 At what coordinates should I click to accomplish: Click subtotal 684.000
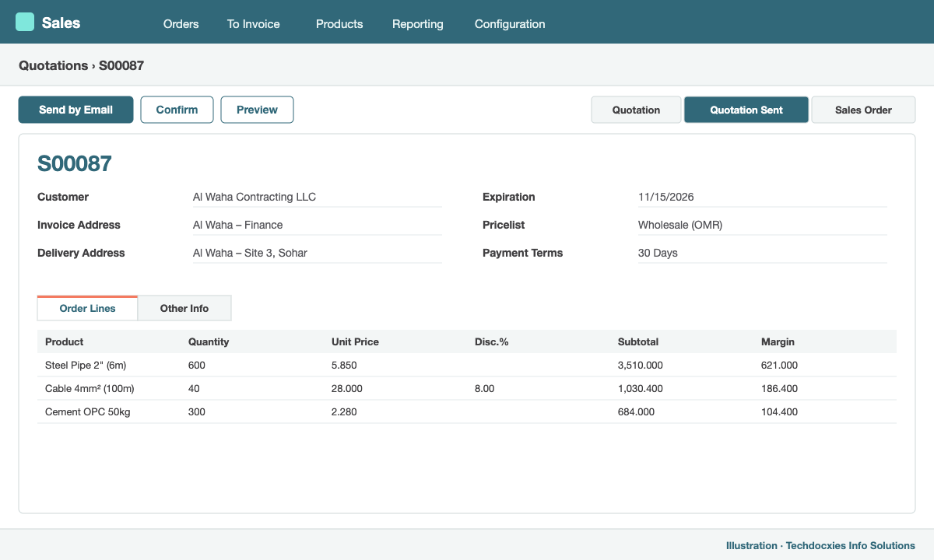pyautogui.click(x=636, y=411)
